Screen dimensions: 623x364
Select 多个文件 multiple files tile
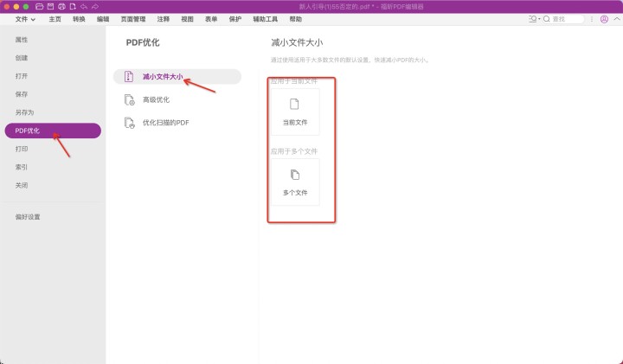(294, 182)
